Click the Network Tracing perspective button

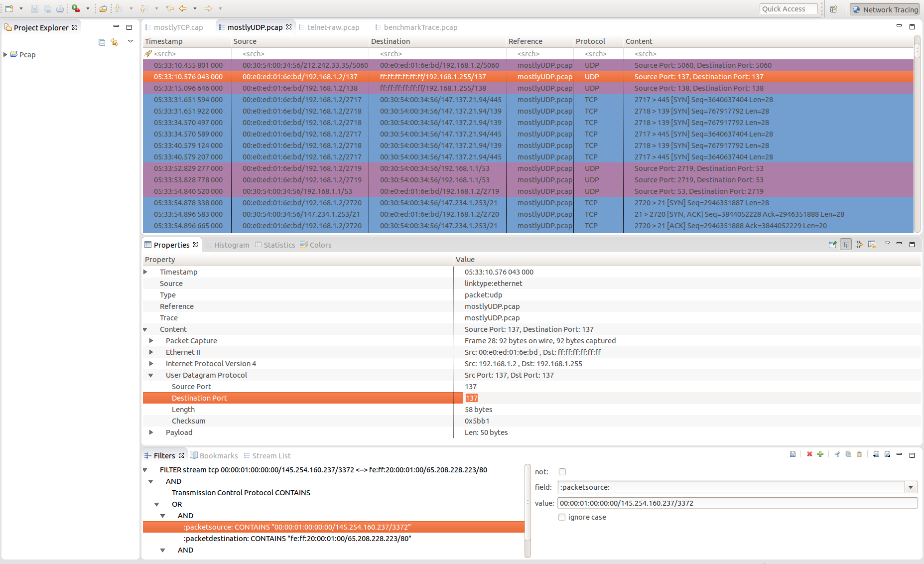click(x=885, y=9)
